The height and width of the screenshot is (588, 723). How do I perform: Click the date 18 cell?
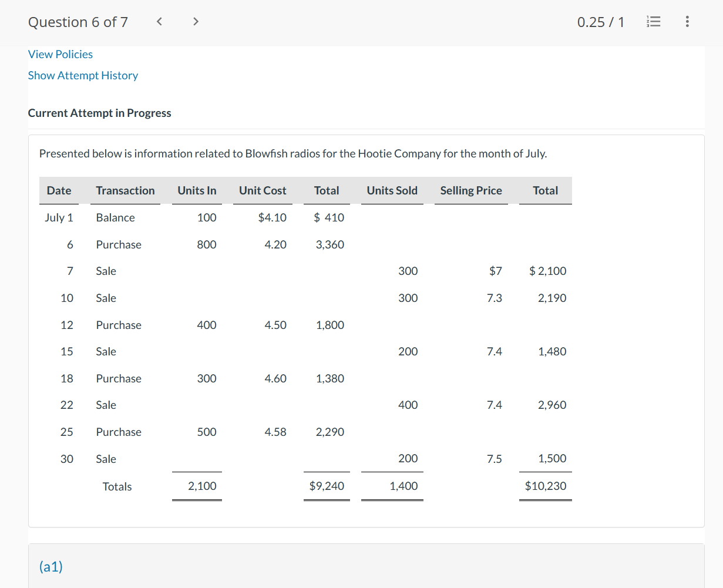[x=67, y=378]
